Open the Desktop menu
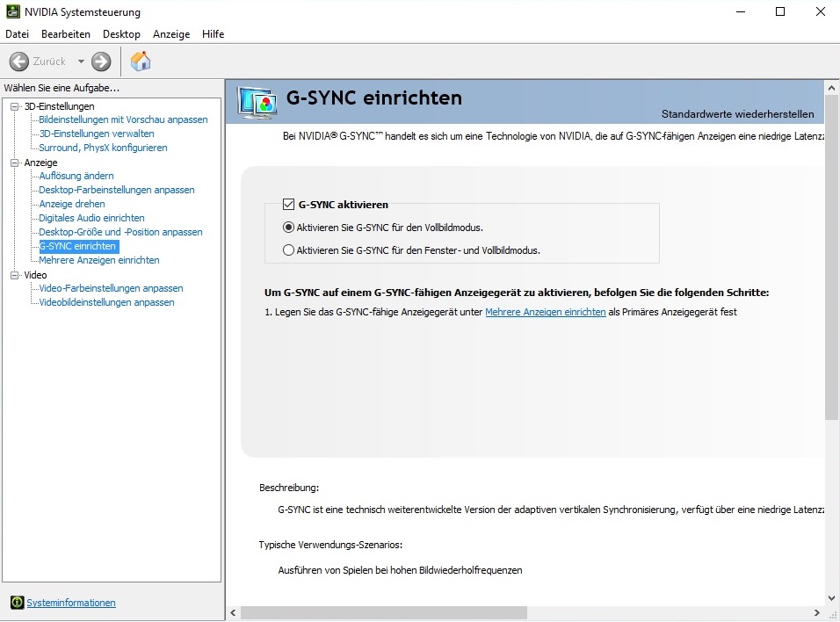 coord(121,33)
